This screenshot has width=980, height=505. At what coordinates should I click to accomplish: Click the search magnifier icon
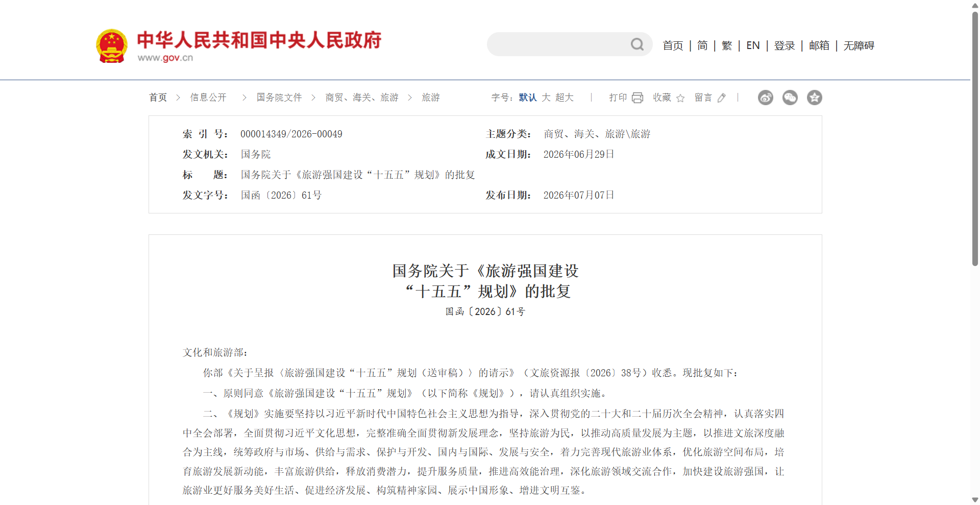637,44
